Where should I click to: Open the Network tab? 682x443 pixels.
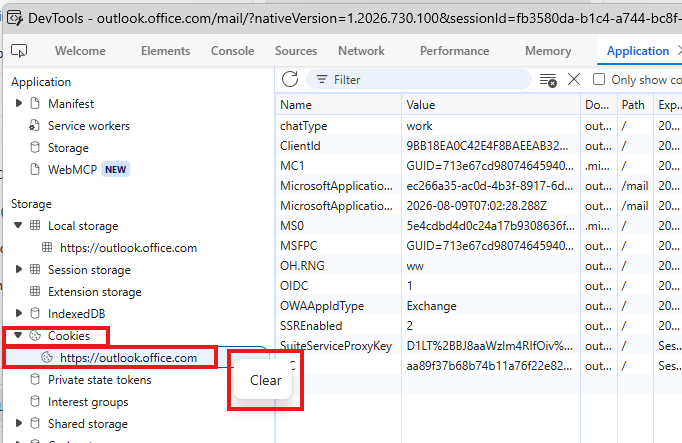361,51
